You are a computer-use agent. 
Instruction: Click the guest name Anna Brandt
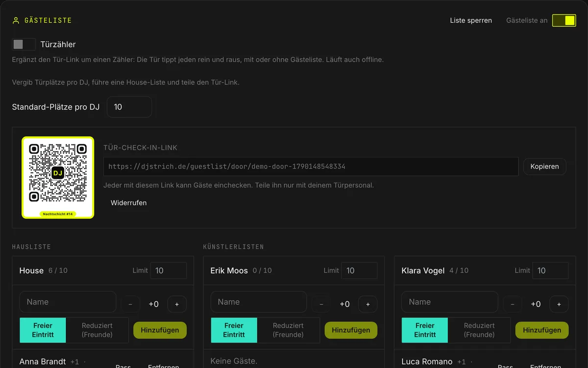(43, 362)
